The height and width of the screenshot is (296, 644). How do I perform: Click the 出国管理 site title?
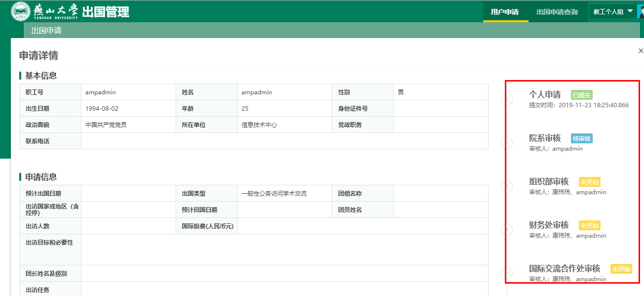[x=105, y=11]
